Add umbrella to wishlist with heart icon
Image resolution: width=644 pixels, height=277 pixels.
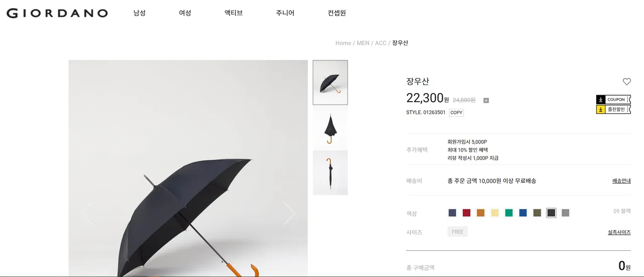626,82
